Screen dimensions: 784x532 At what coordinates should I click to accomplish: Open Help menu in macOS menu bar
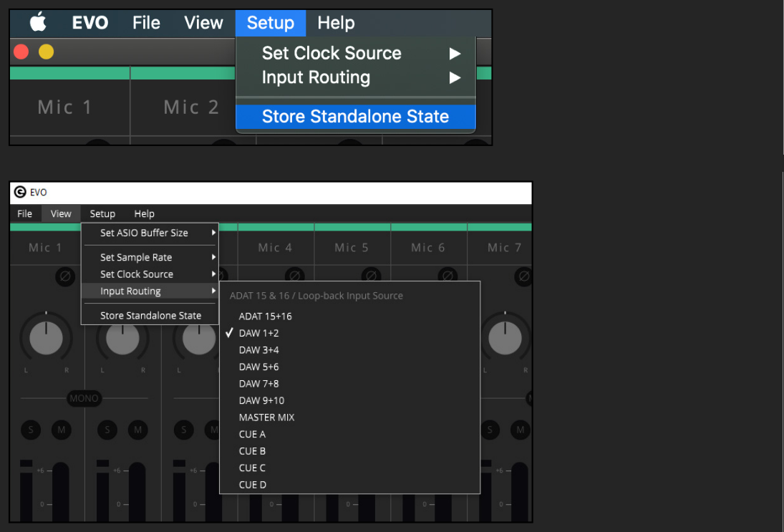click(x=336, y=22)
